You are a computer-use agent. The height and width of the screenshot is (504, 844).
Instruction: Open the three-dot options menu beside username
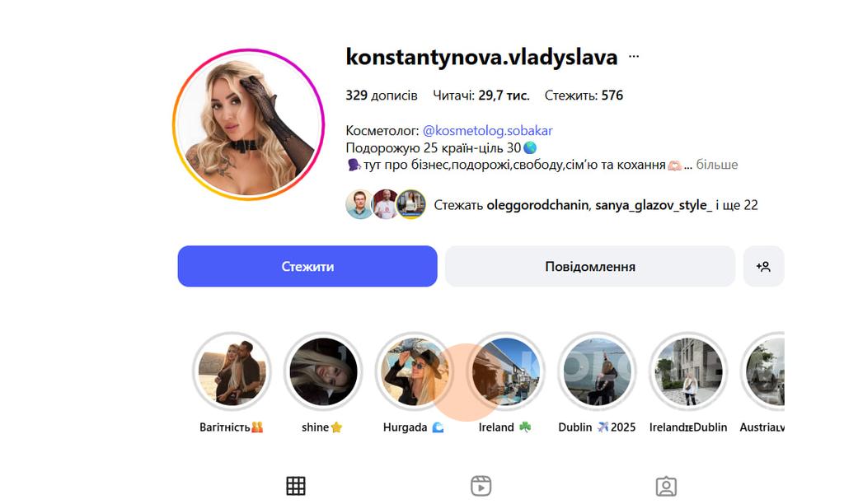click(634, 57)
